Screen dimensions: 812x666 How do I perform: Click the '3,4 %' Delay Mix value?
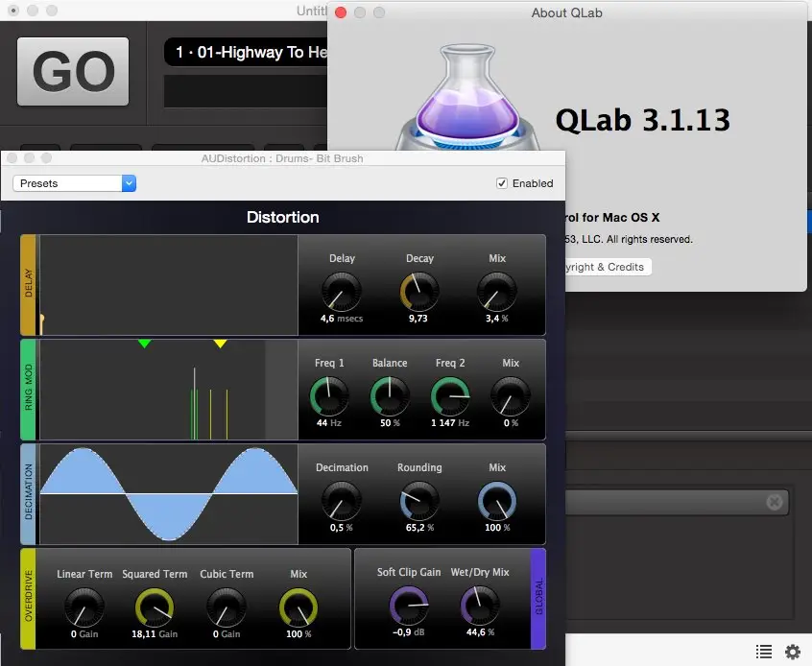(x=496, y=319)
